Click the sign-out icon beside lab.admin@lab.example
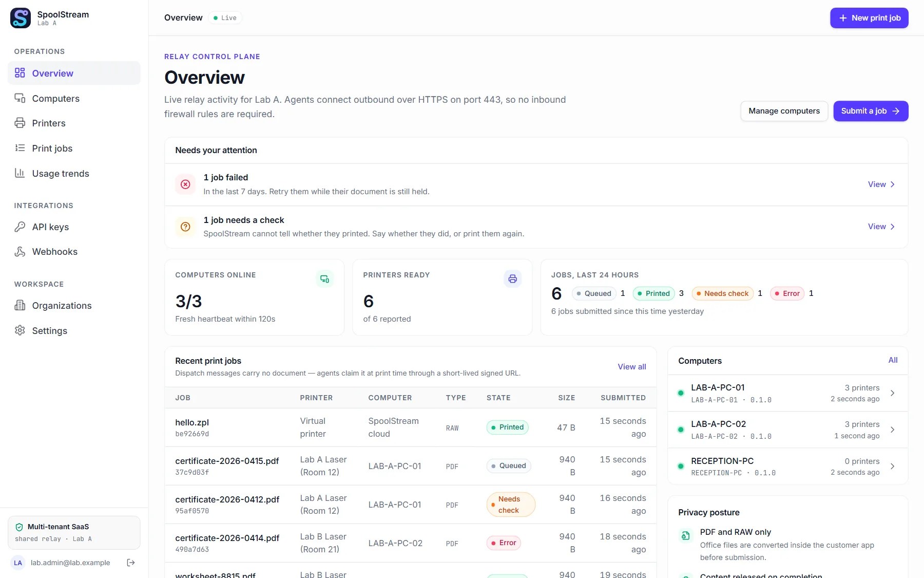 pos(131,563)
